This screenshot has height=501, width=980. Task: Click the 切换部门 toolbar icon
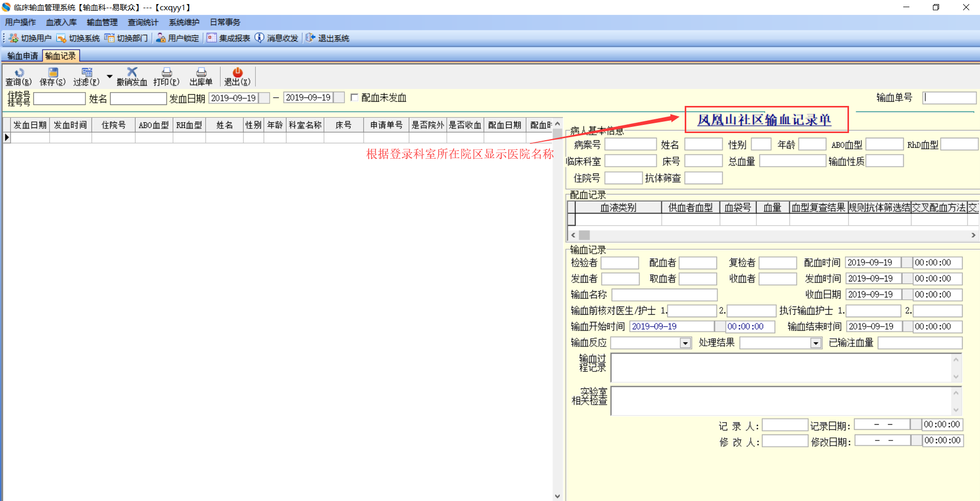tap(110, 38)
